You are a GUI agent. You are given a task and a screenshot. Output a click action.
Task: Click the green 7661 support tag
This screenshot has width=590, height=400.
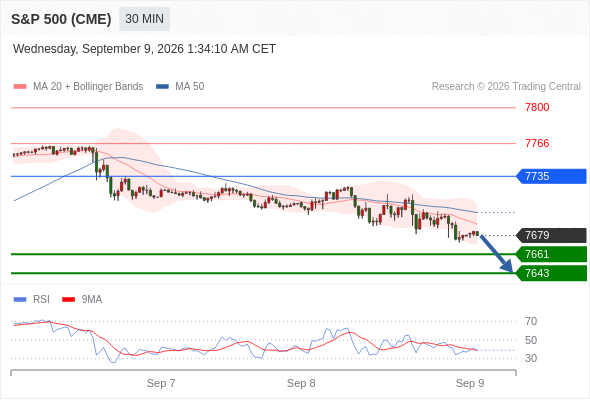[551, 254]
